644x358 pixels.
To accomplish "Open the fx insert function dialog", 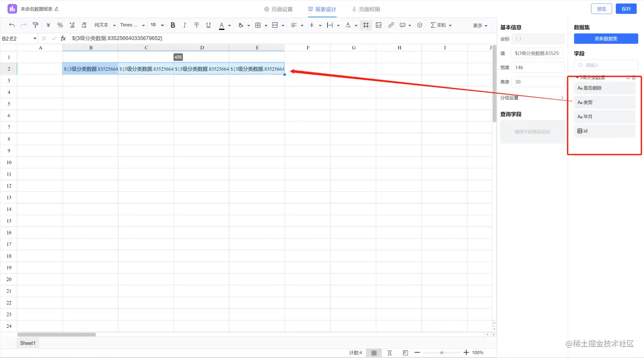I will [63, 38].
